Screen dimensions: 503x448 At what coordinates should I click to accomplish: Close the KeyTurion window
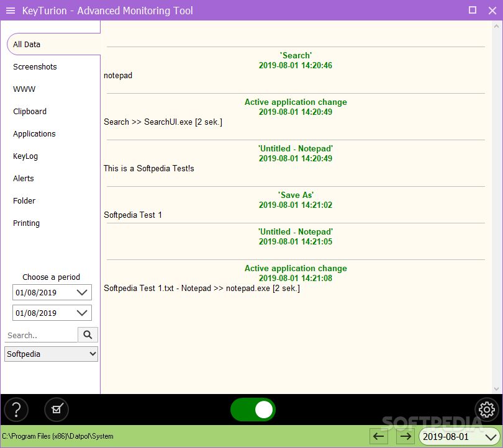tap(492, 11)
